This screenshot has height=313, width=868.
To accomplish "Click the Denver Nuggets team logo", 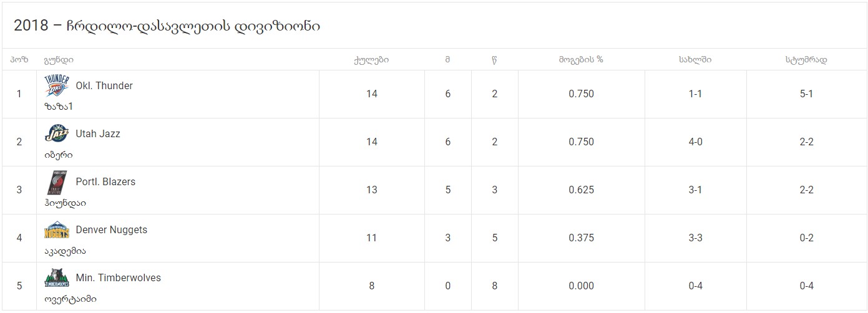I will tap(57, 230).
